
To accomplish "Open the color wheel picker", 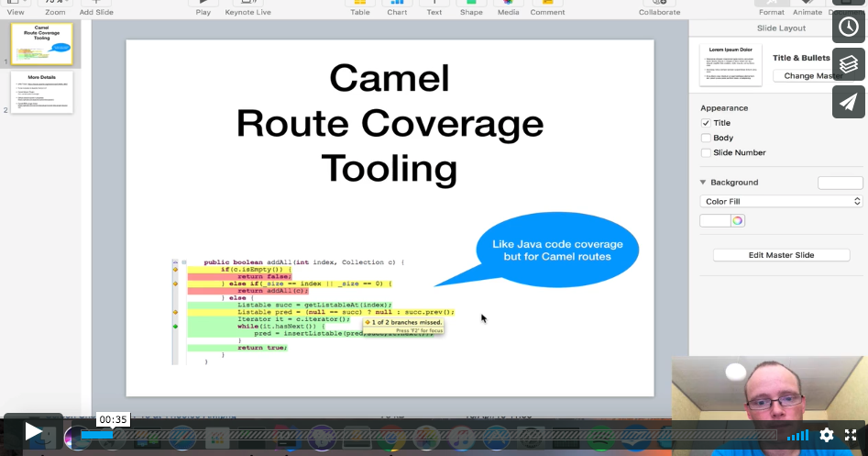I will [737, 220].
